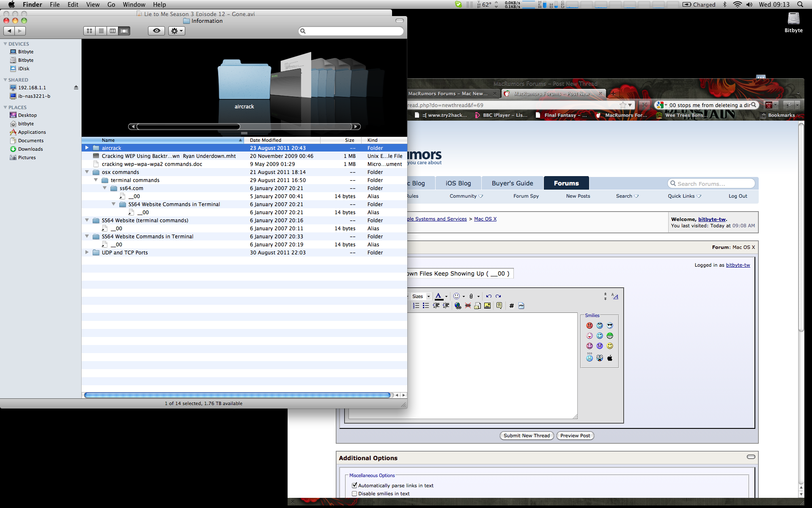Viewport: 812px width, 508px height.
Task: Open the New Posts link
Action: pyautogui.click(x=578, y=196)
